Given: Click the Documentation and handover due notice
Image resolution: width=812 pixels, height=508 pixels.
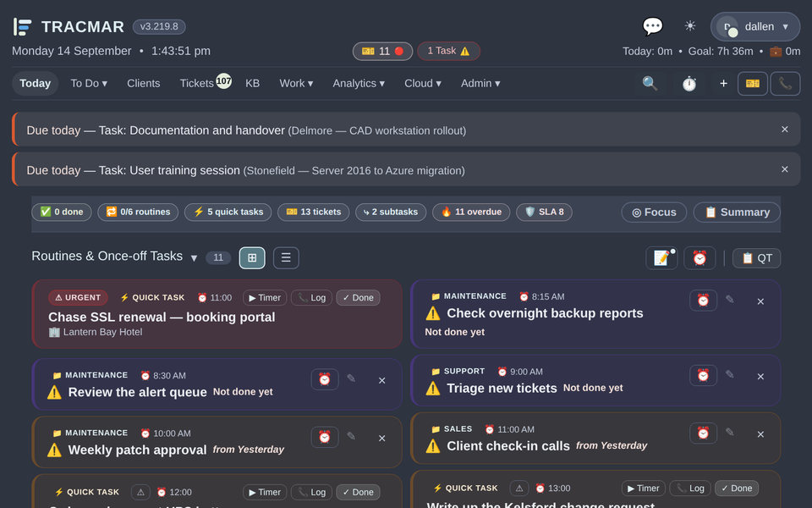Looking at the screenshot, I should 406,130.
